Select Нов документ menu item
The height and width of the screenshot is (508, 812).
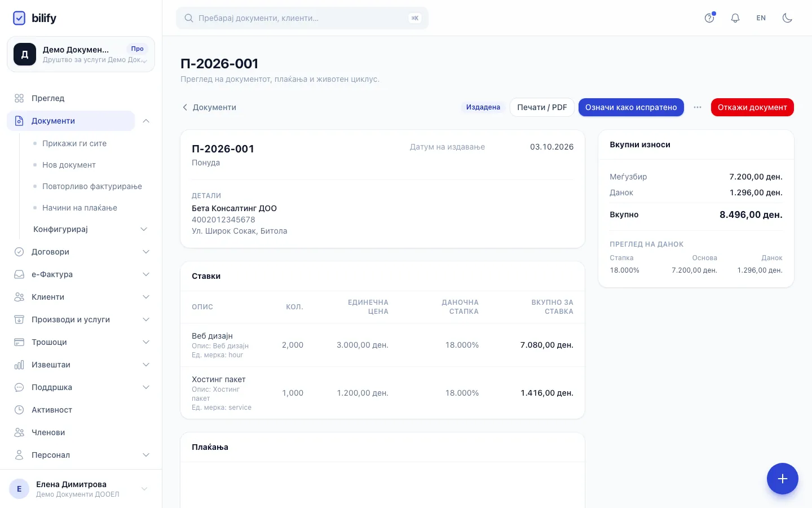point(69,165)
